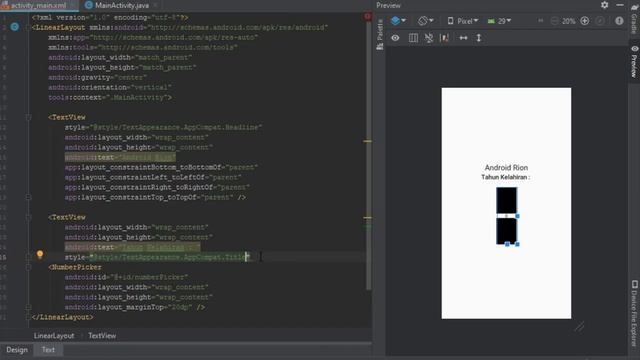Open the API level 29 dropdown

499,21
